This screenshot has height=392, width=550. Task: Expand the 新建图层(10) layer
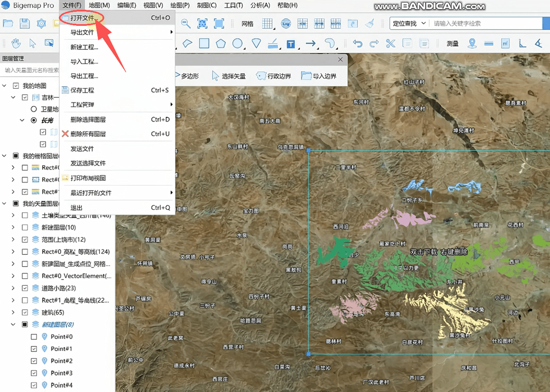coord(13,227)
